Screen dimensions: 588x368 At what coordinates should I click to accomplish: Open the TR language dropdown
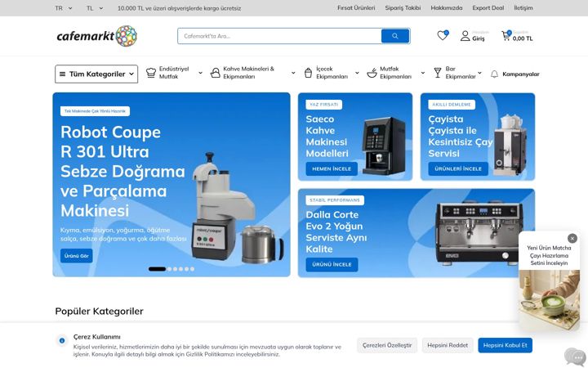[x=64, y=8]
